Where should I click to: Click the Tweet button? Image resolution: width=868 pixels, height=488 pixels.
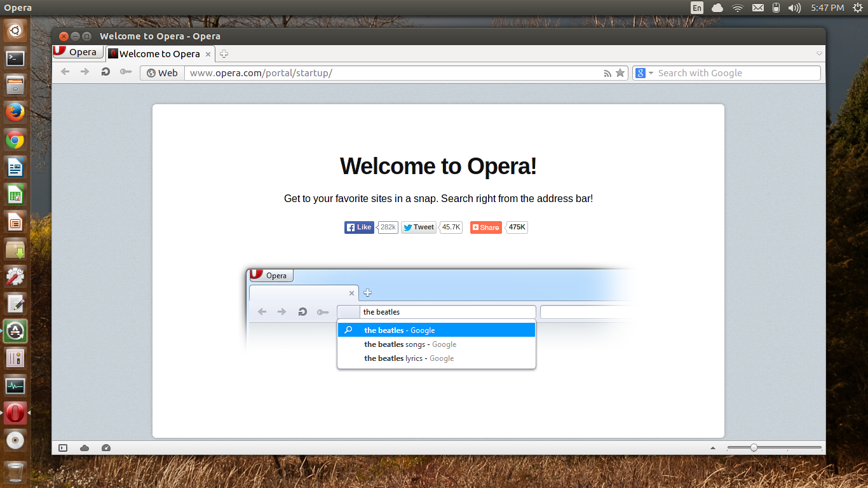[x=419, y=227]
